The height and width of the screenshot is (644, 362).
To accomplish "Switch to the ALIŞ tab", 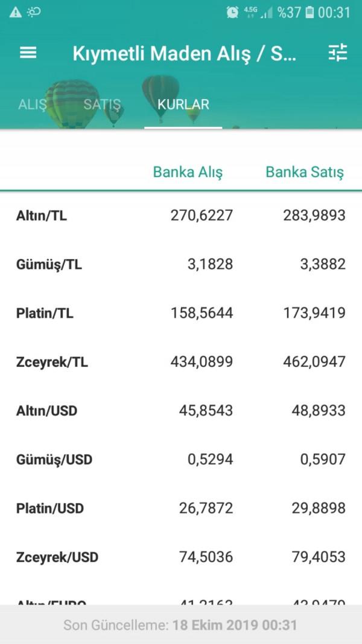I will coord(33,105).
